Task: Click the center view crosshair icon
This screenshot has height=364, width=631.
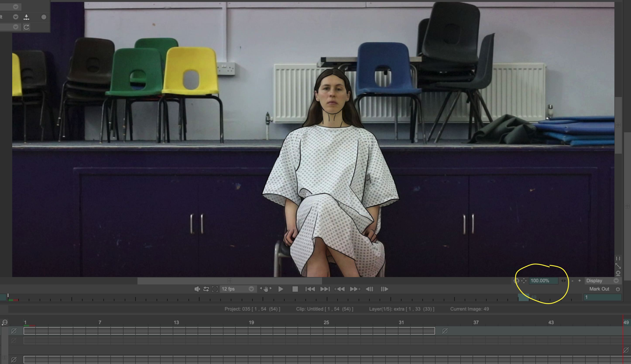Action: click(524, 281)
